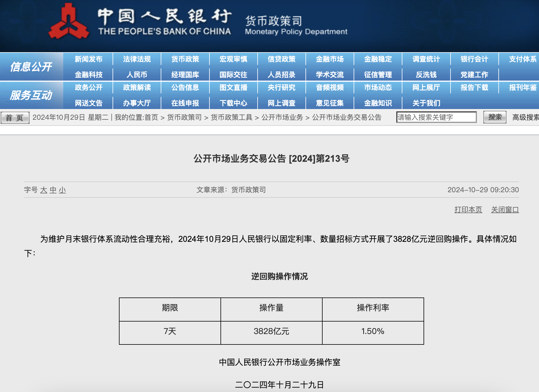539x392 pixels.
Task: Go to 金融市场 section
Action: click(x=330, y=59)
